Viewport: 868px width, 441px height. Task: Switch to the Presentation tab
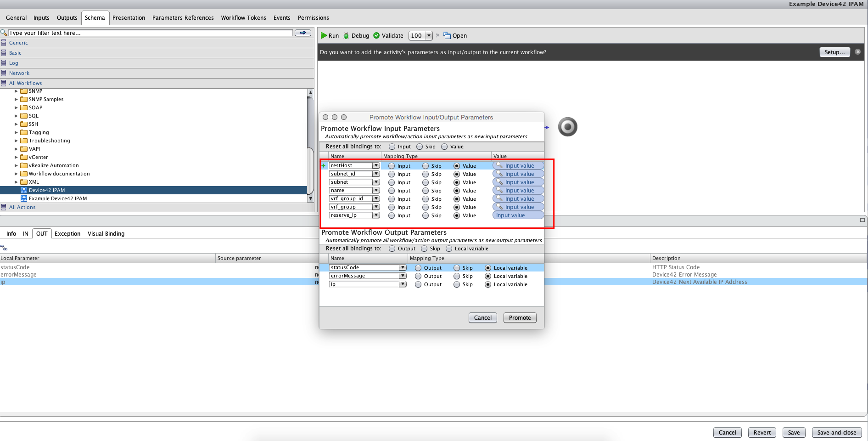tap(129, 18)
